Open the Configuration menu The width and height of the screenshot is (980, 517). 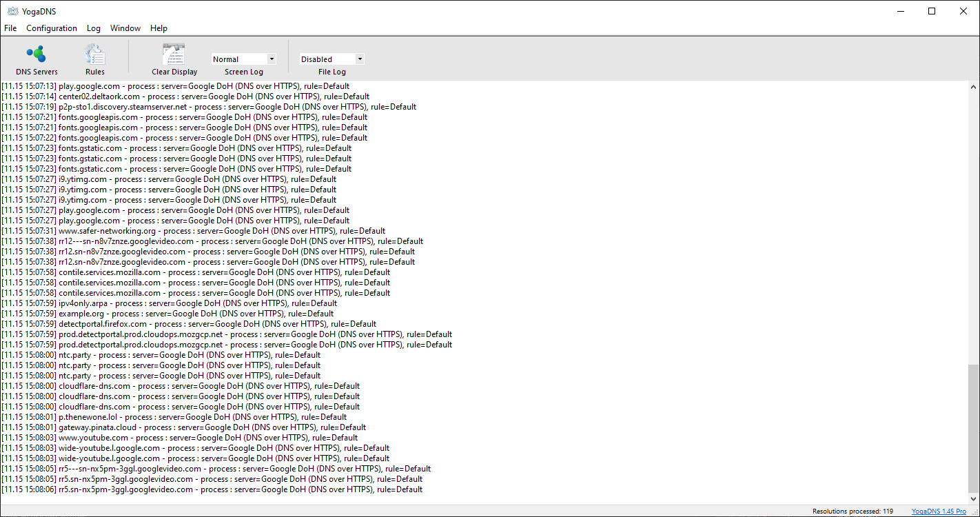pyautogui.click(x=52, y=28)
